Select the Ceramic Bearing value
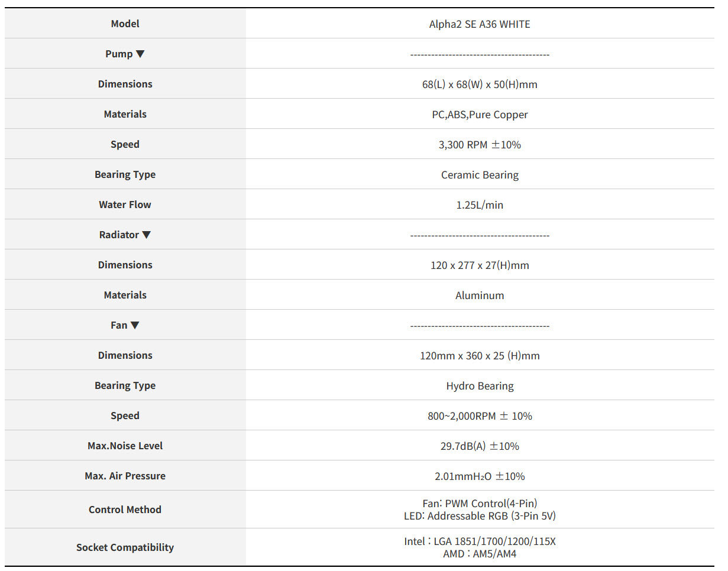This screenshot has height=571, width=728. coord(480,175)
